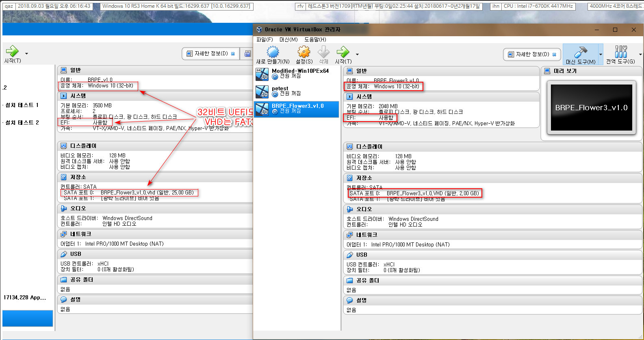Click Display section icon in back window
Viewport: 644px width, 340px height.
[x=64, y=146]
